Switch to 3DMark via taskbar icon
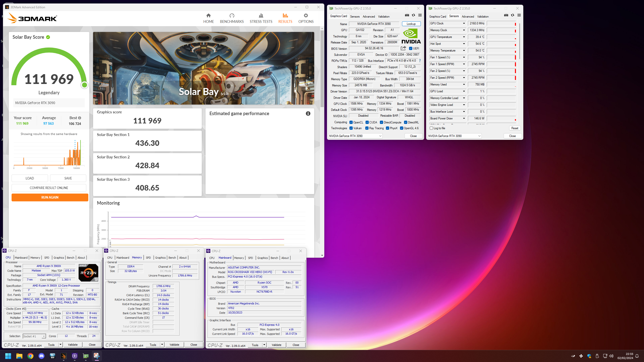The width and height of the screenshot is (644, 362). pos(64,356)
